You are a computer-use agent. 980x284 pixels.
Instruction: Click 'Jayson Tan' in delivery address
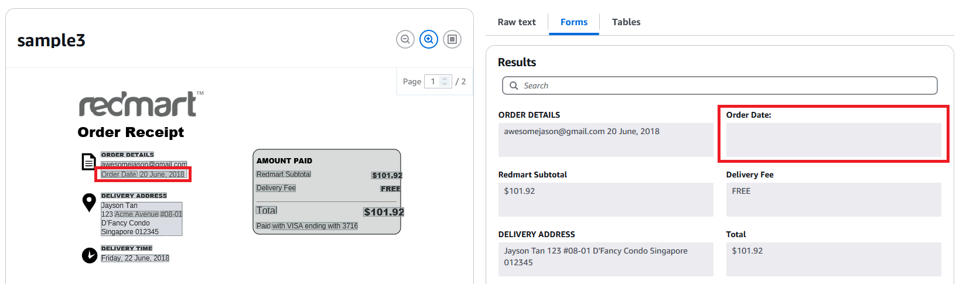(119, 206)
